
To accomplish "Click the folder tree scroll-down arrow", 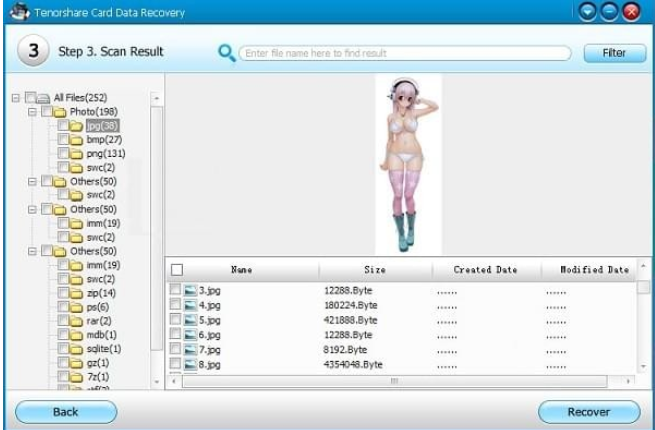I will click(x=157, y=382).
